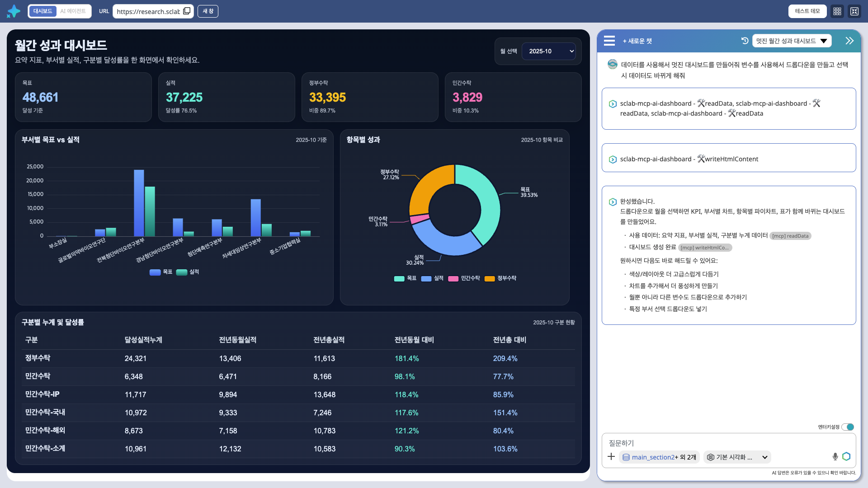Viewport: 868px width, 488px height.
Task: Click the agent icon beside 완성했습니다
Action: pyautogui.click(x=613, y=202)
